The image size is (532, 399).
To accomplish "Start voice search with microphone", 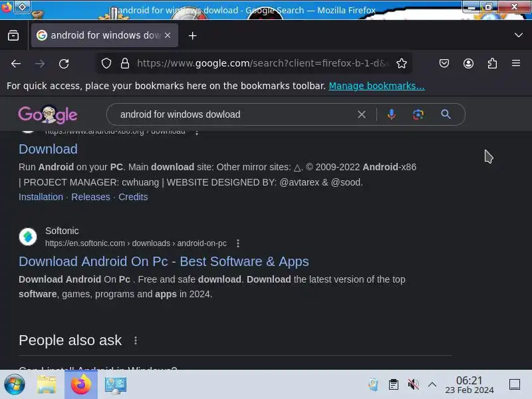I will 391,114.
